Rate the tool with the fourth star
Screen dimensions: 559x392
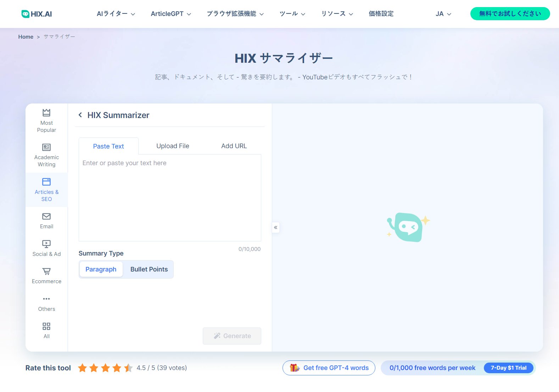(117, 368)
